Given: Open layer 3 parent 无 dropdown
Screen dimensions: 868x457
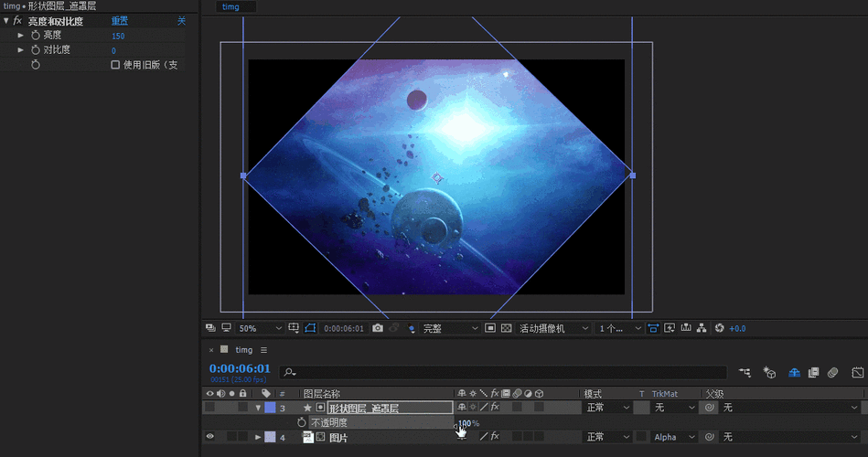Looking at the screenshot, I should 788,408.
